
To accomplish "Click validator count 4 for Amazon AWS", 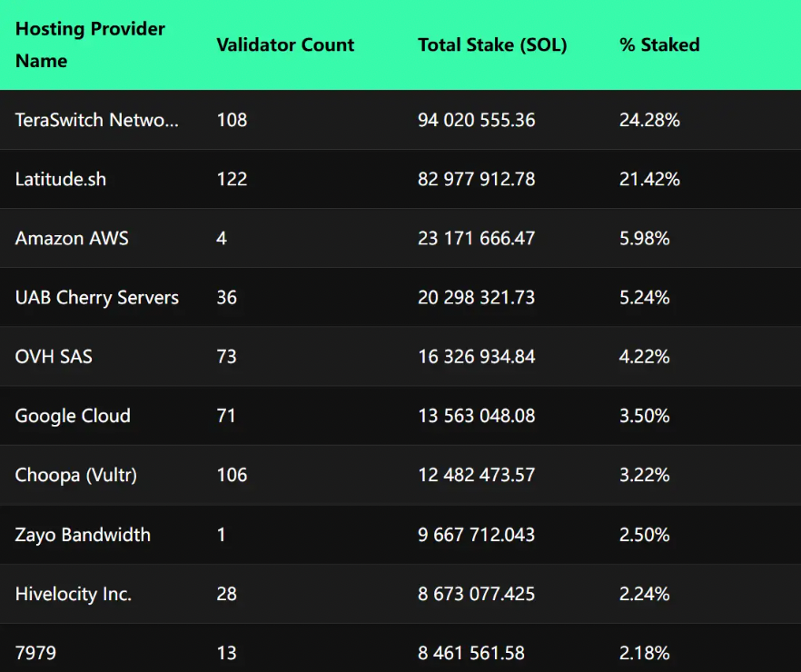I will [x=222, y=239].
